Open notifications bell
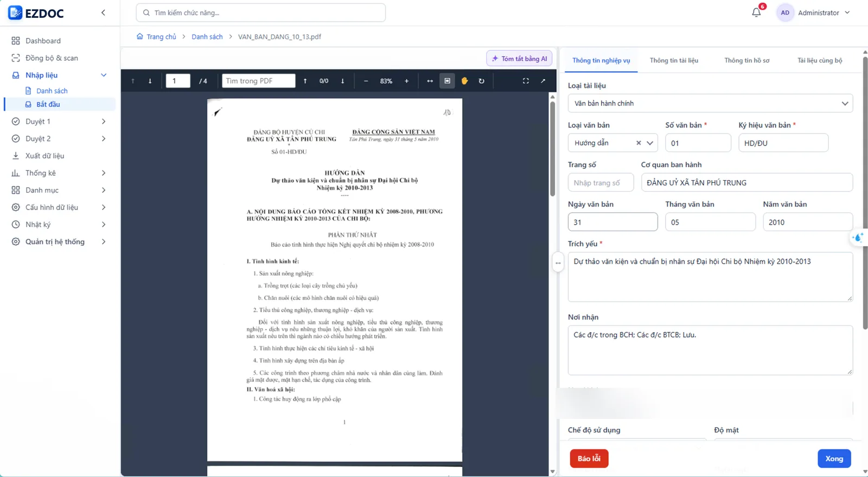This screenshot has height=477, width=868. [756, 12]
